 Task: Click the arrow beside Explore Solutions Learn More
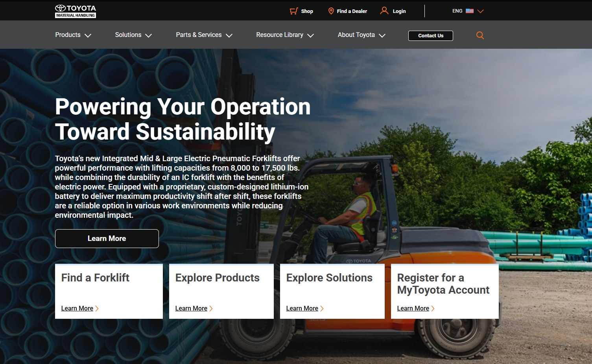pos(322,309)
